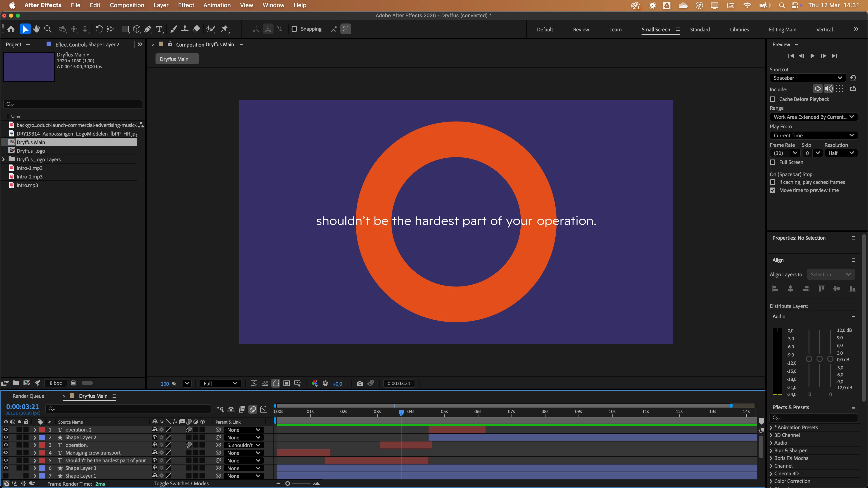868x488 pixels.
Task: Open the Resolution dropdown set to Half
Action: (841, 153)
